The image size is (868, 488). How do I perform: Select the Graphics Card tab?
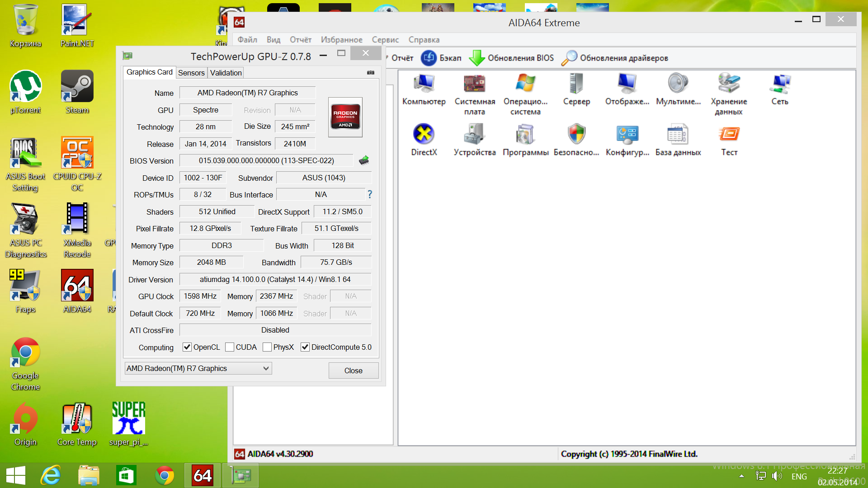click(149, 72)
